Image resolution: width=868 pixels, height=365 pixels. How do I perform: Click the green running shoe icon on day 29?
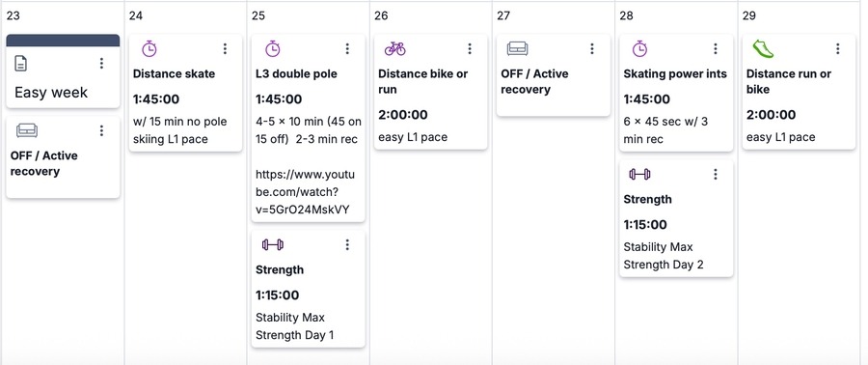(x=763, y=48)
